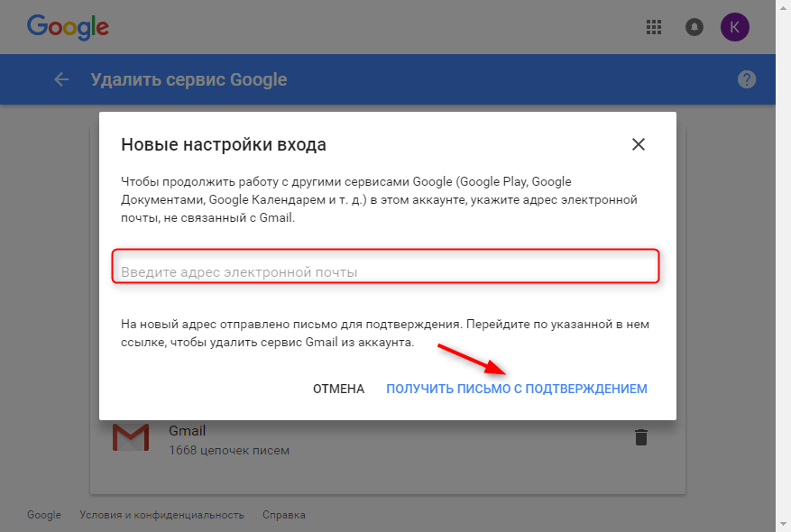Open account avatar labeled K
This screenshot has height=532, width=791.
[734, 27]
